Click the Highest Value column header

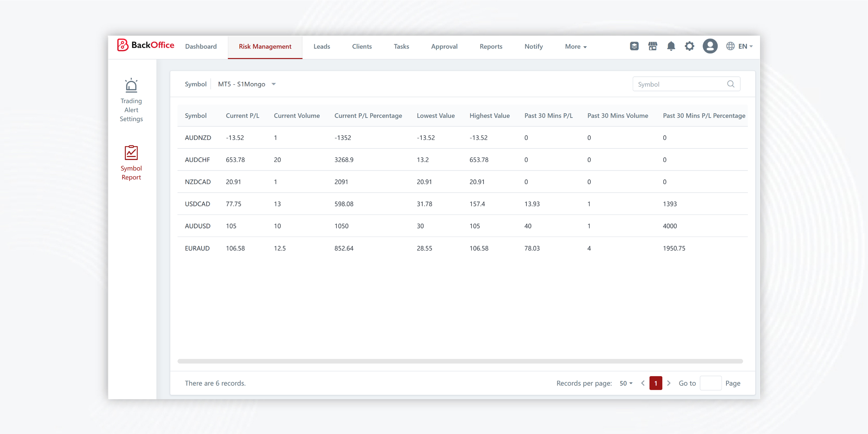[x=490, y=116]
